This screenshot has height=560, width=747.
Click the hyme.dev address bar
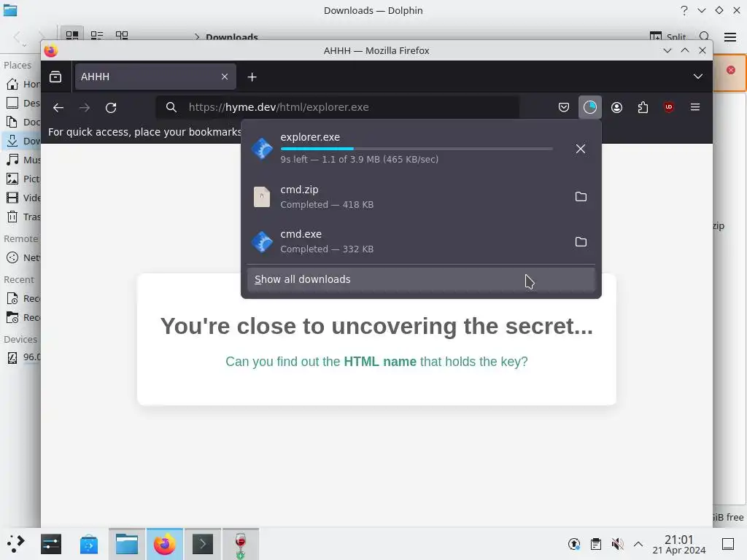click(337, 107)
